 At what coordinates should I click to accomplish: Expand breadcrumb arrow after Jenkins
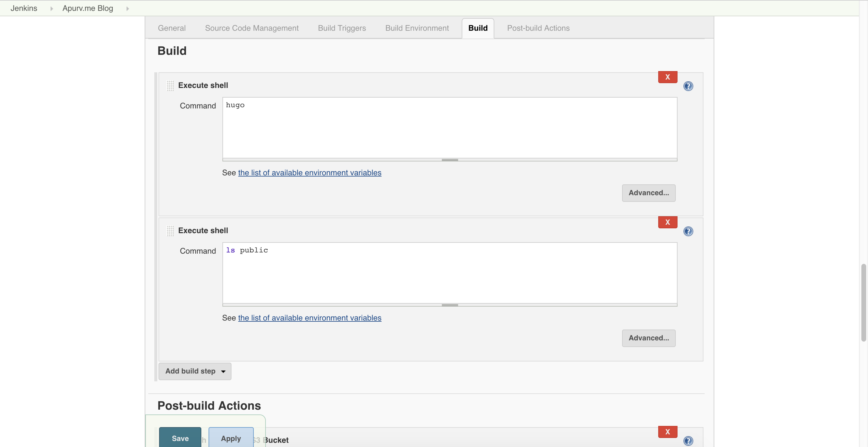pos(52,8)
